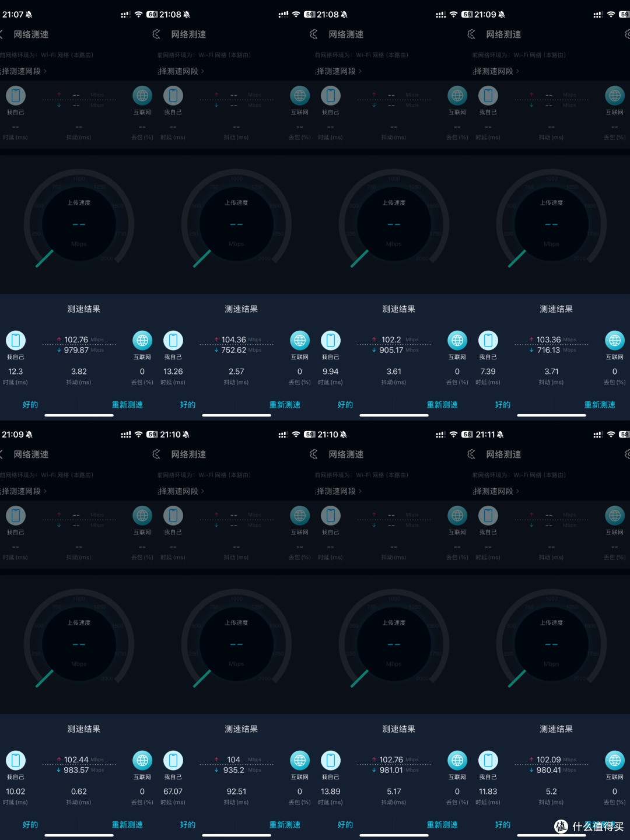This screenshot has height=840, width=630.
Task: Select the 983.57 Mbps download value
Action: [x=76, y=770]
